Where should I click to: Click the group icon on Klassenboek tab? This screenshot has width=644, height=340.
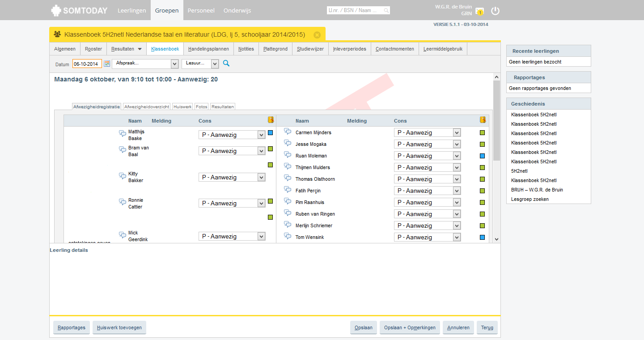click(57, 34)
